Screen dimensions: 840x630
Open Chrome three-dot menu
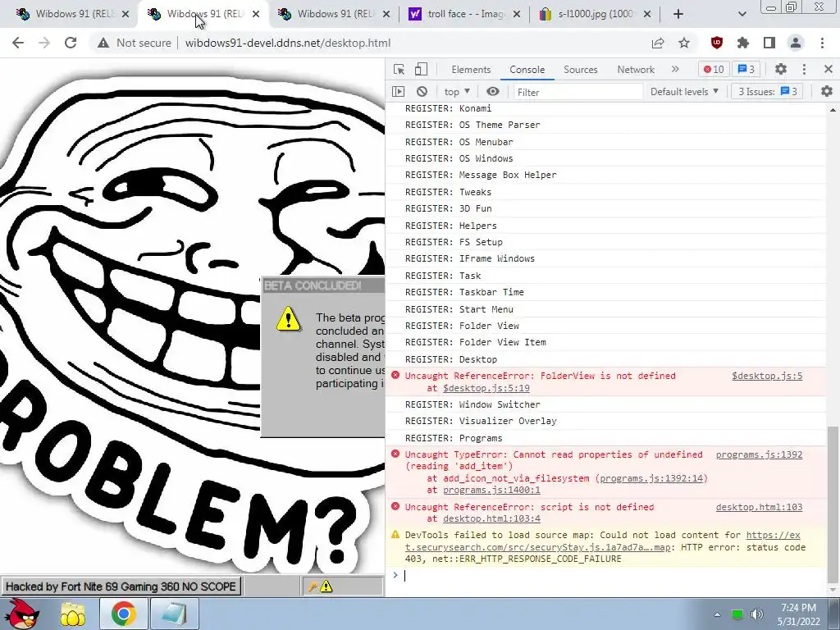822,43
